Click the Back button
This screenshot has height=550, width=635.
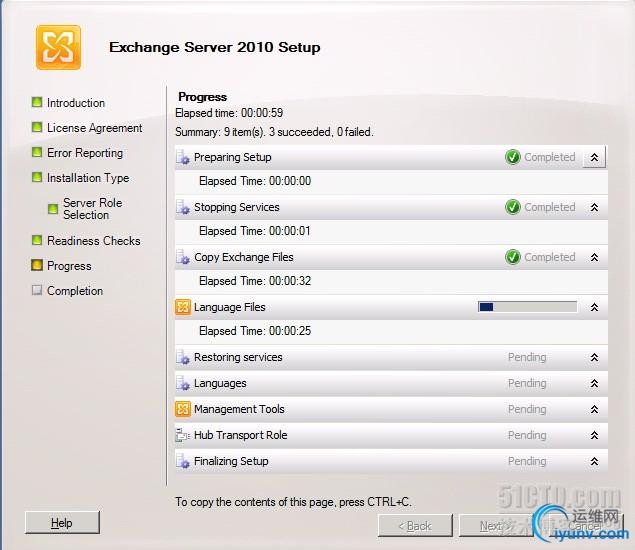tap(415, 526)
